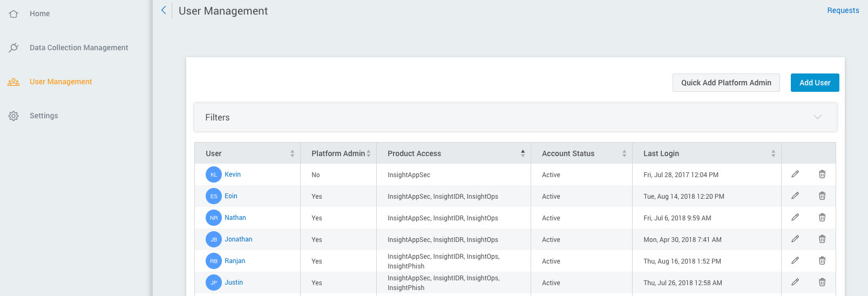Click the back arrow beside User Management title
This screenshot has height=296, width=868.
164,10
